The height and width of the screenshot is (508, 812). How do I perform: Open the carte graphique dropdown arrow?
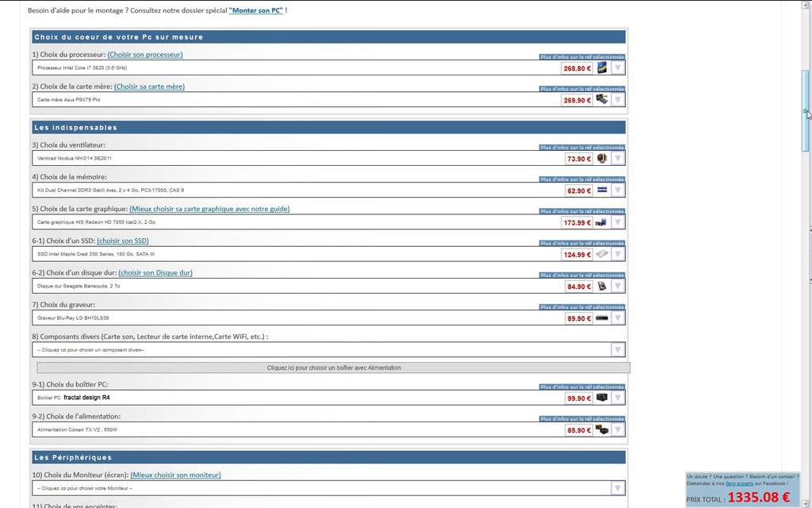coord(617,222)
